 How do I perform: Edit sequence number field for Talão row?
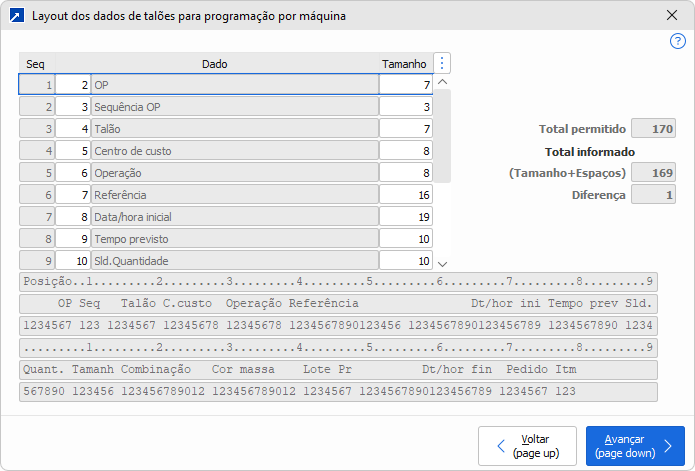(73, 129)
